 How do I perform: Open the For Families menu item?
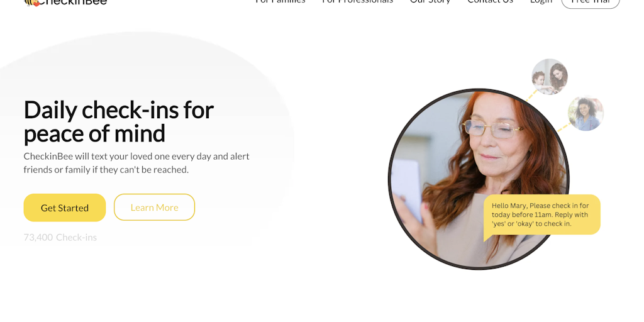[280, 1]
